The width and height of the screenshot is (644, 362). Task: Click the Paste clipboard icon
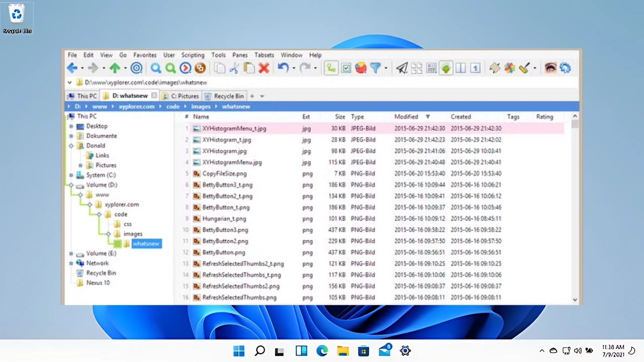[x=249, y=68]
